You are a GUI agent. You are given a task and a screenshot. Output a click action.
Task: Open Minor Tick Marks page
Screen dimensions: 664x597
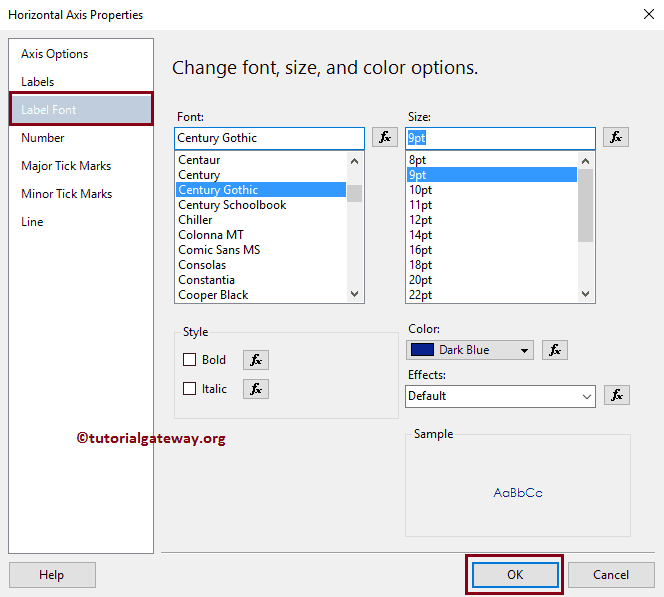click(x=66, y=193)
